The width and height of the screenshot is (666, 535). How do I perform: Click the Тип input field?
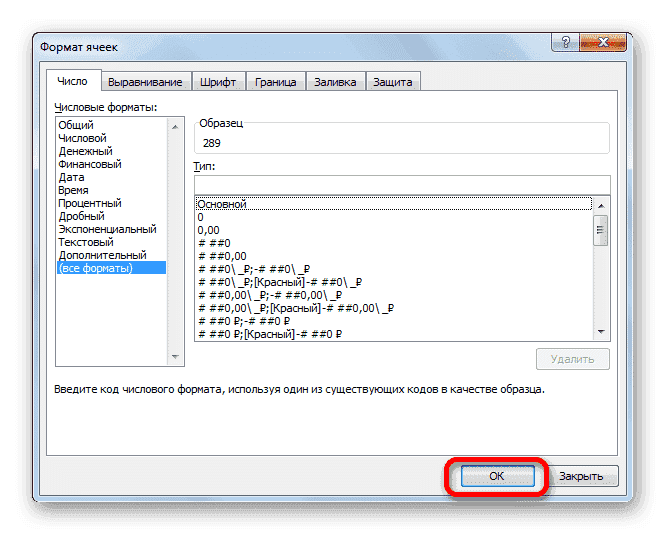coord(402,185)
